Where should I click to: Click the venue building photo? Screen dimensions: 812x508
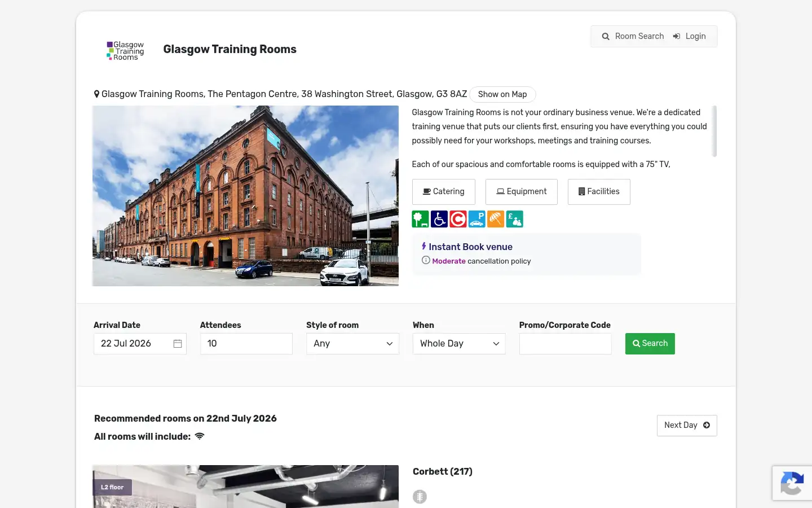(x=245, y=196)
